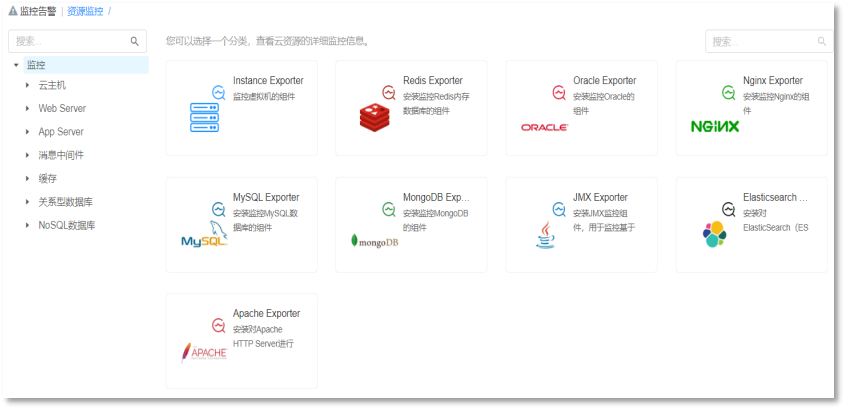This screenshot has width=845, height=409.
Task: Select Web Server in the category tree
Action: (x=62, y=108)
